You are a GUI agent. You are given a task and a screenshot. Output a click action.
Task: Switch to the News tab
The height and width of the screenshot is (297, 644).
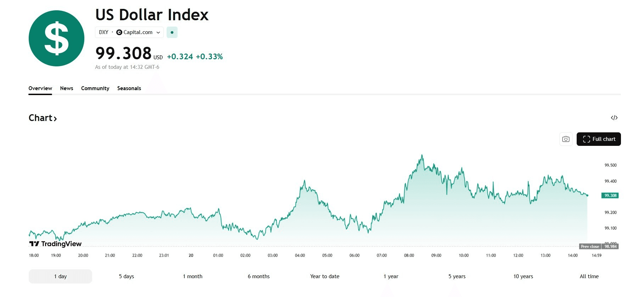click(x=67, y=88)
